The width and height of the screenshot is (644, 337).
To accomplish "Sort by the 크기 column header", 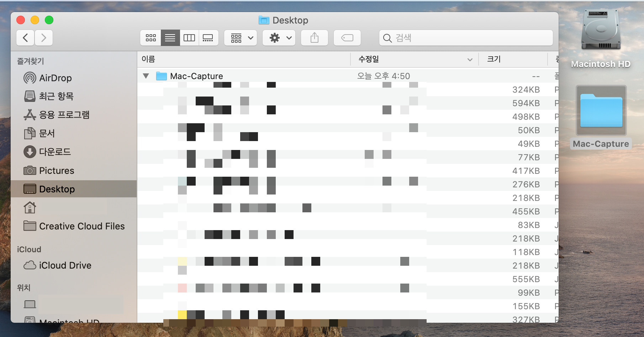I will (x=513, y=59).
